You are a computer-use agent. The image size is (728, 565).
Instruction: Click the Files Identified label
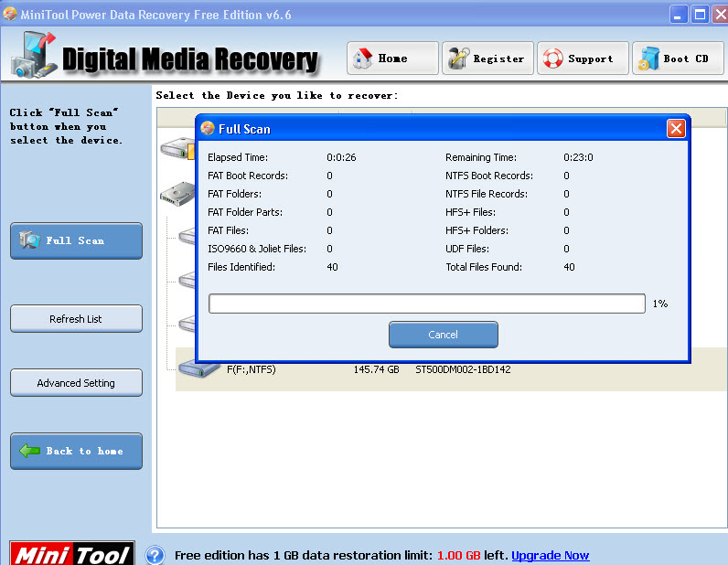pos(241,267)
